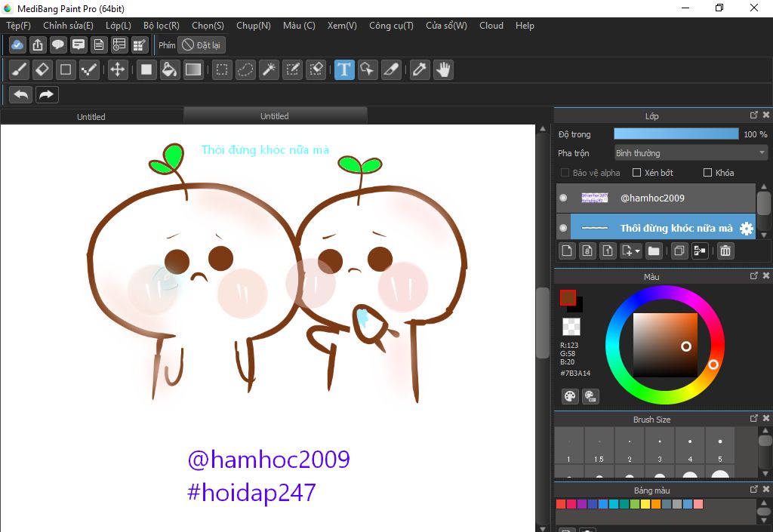The width and height of the screenshot is (773, 532).
Task: Delete the selected layer with trash icon
Action: click(x=725, y=251)
